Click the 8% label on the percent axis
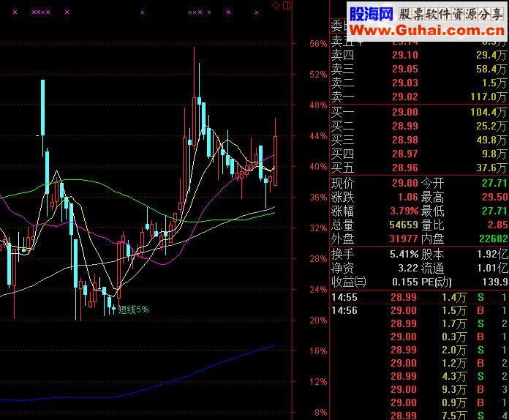Image resolution: width=509 pixels, height=420 pixels. 321,413
